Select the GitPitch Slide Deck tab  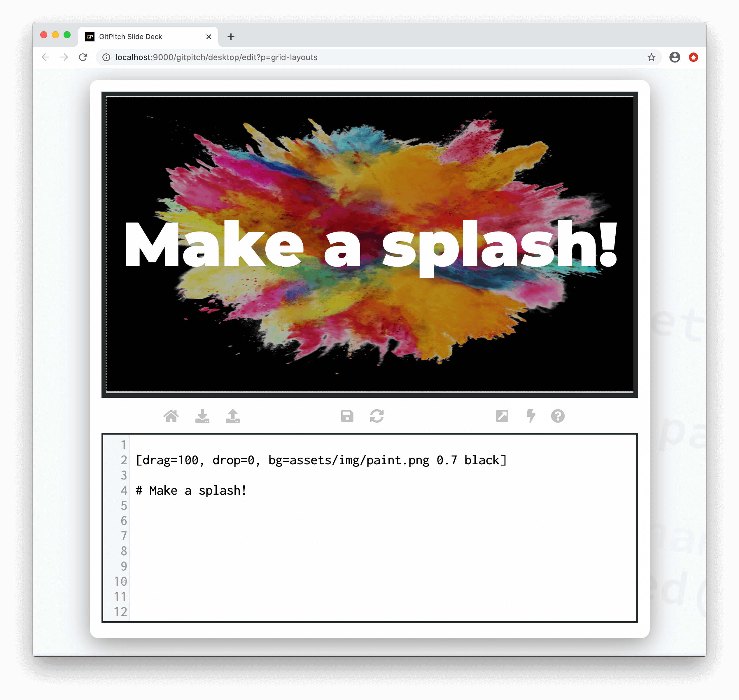click(x=148, y=36)
